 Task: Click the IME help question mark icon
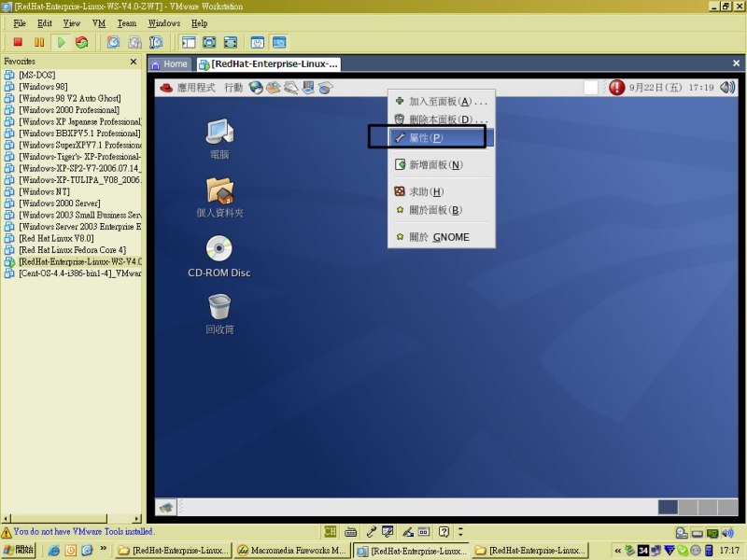(x=444, y=532)
